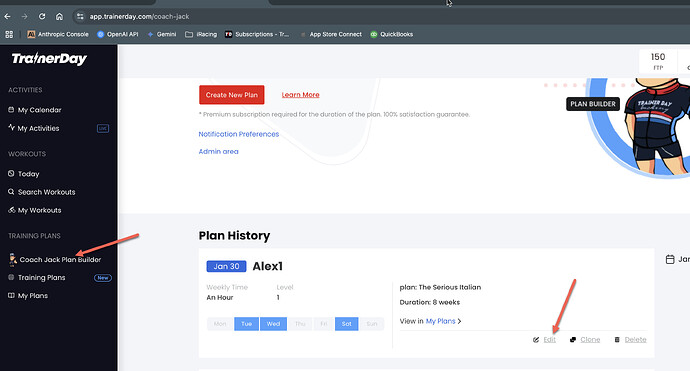This screenshot has width=690, height=371.
Task: Open the Anthropic Console bookmark
Action: click(58, 34)
